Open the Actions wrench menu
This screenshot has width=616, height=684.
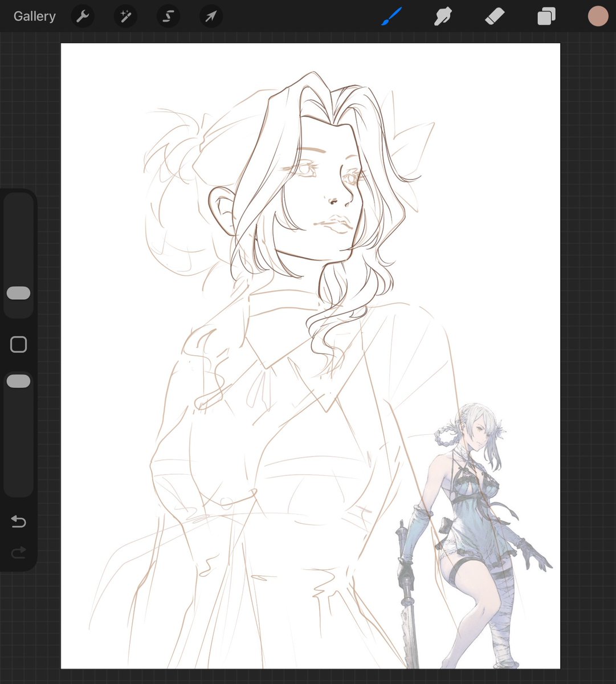click(x=83, y=17)
